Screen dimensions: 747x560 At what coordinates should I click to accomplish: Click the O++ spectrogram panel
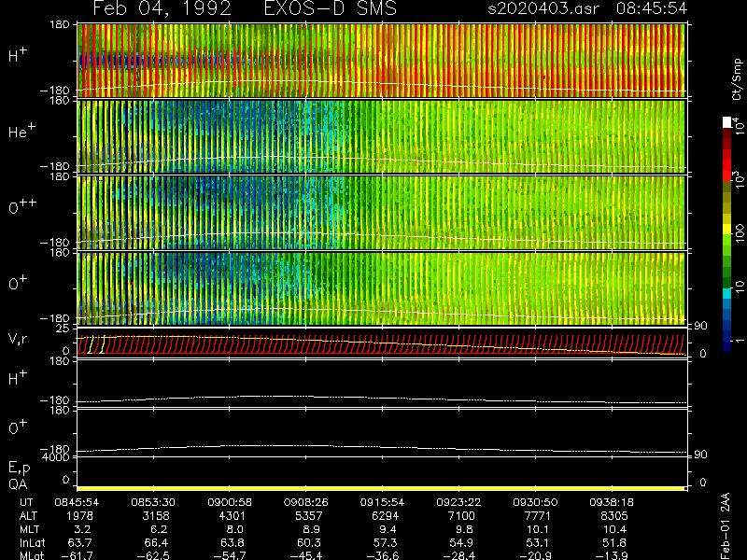pyautogui.click(x=381, y=213)
